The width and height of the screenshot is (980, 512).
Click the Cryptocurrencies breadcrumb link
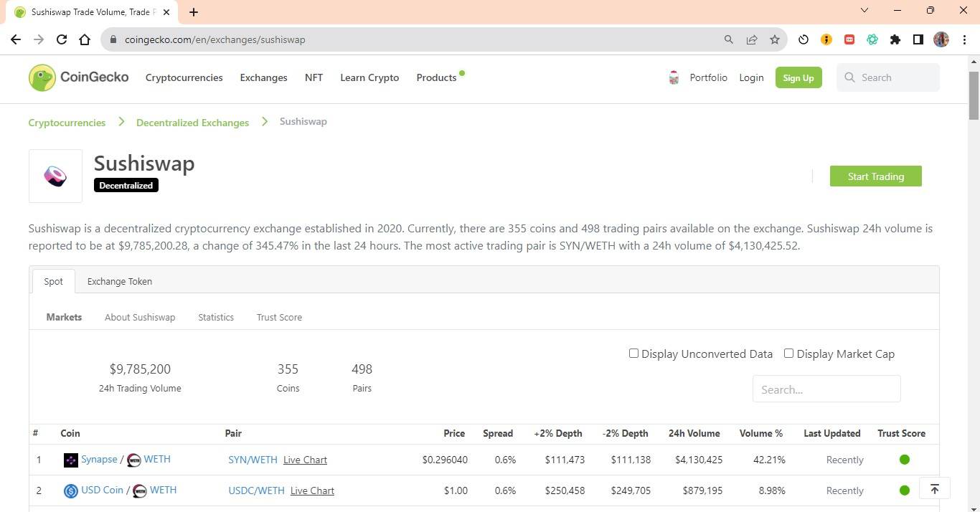tap(67, 123)
